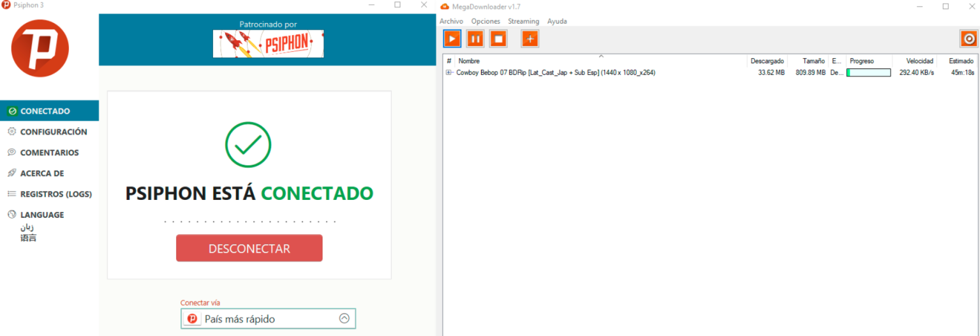Click the globe icon beside LANGUAGE
Image resolution: width=980 pixels, height=336 pixels.
pyautogui.click(x=11, y=215)
